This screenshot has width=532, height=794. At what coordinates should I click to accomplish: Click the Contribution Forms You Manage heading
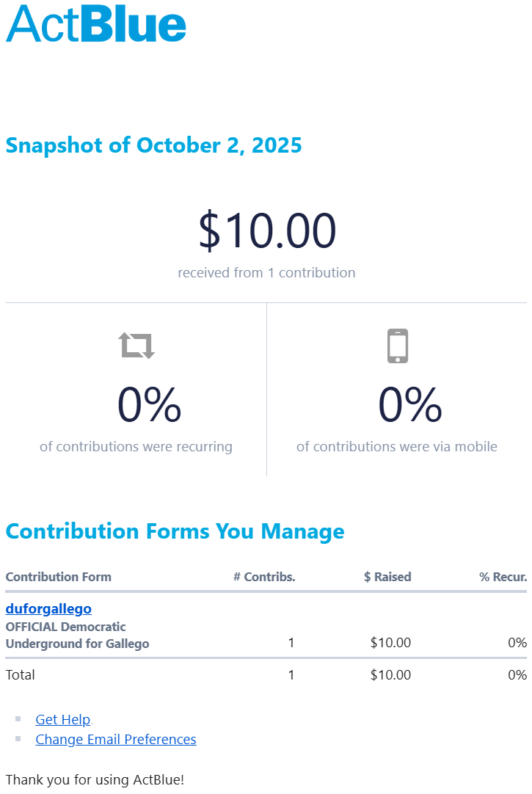coord(175,531)
